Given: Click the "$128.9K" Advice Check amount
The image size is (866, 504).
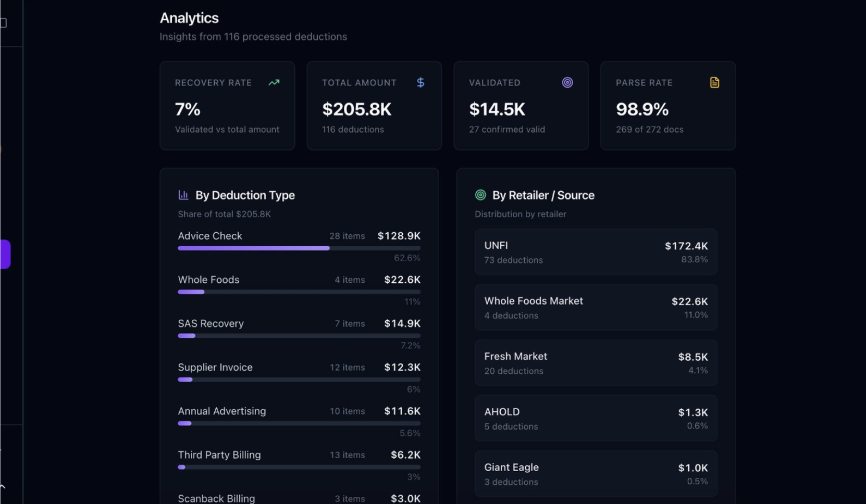Looking at the screenshot, I should (x=399, y=236).
